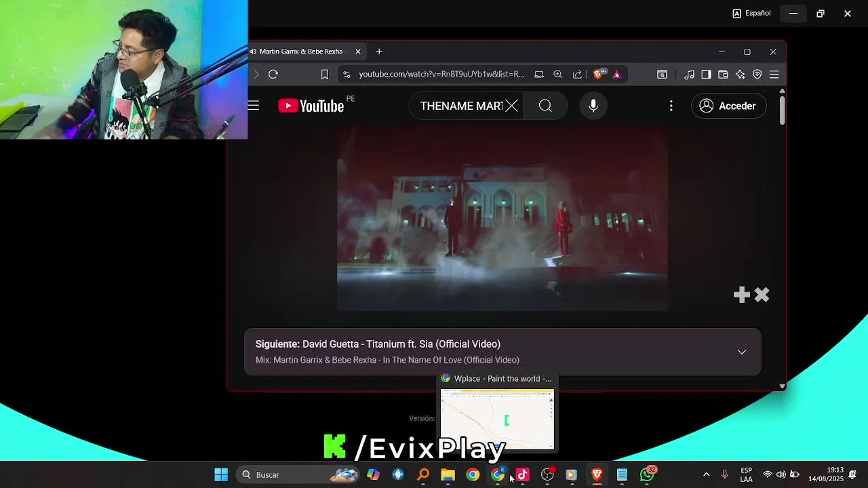This screenshot has height=488, width=868.
Task: Open Brave browser taskbar icon
Action: pyautogui.click(x=597, y=474)
